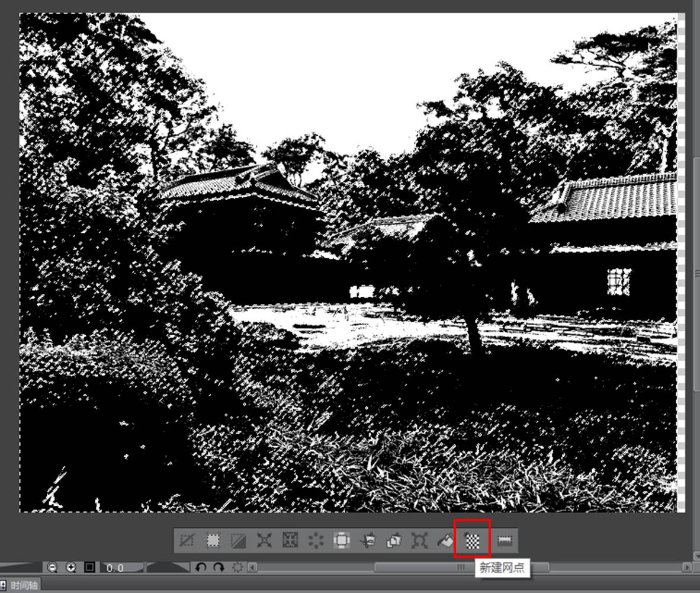Viewport: 700px width, 593px height.
Task: Invert the selected area
Action: [239, 540]
